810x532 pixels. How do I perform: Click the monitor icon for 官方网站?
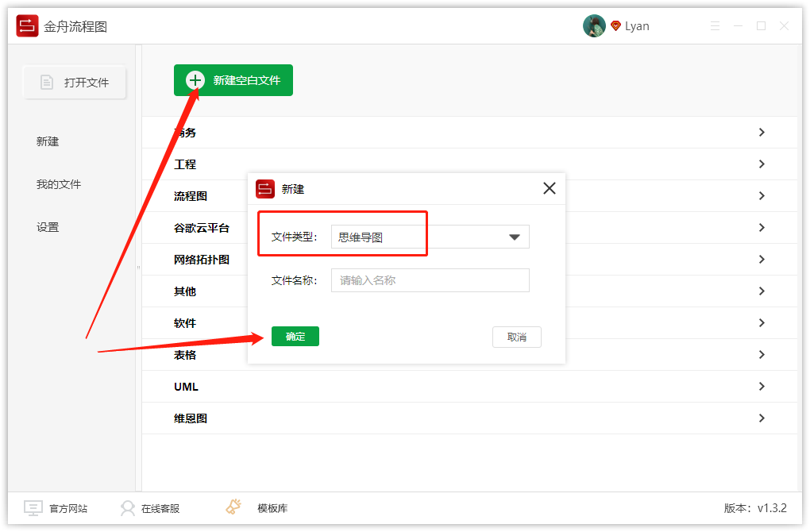[33, 508]
